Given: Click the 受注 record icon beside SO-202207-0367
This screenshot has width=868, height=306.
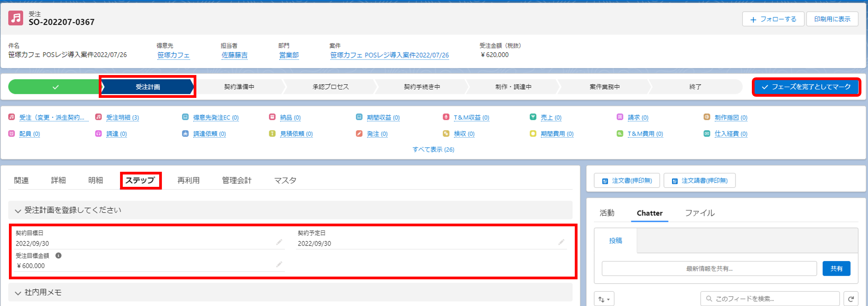Looking at the screenshot, I should (x=16, y=18).
